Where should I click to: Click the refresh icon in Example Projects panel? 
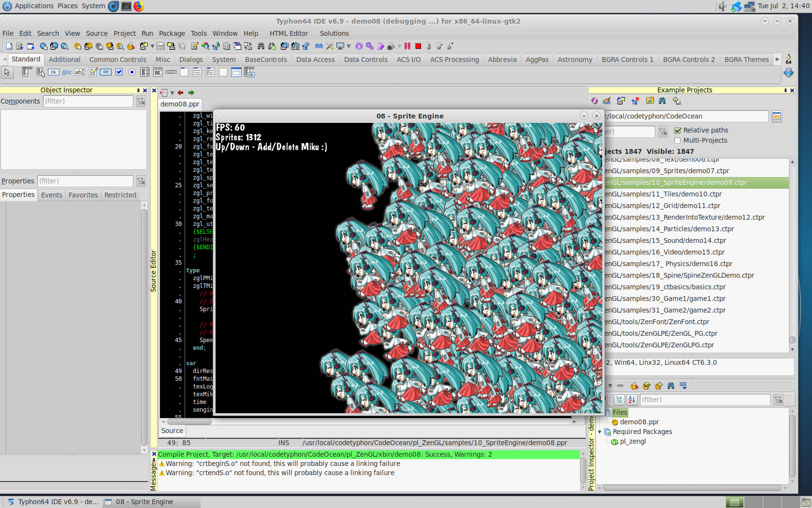pos(594,101)
